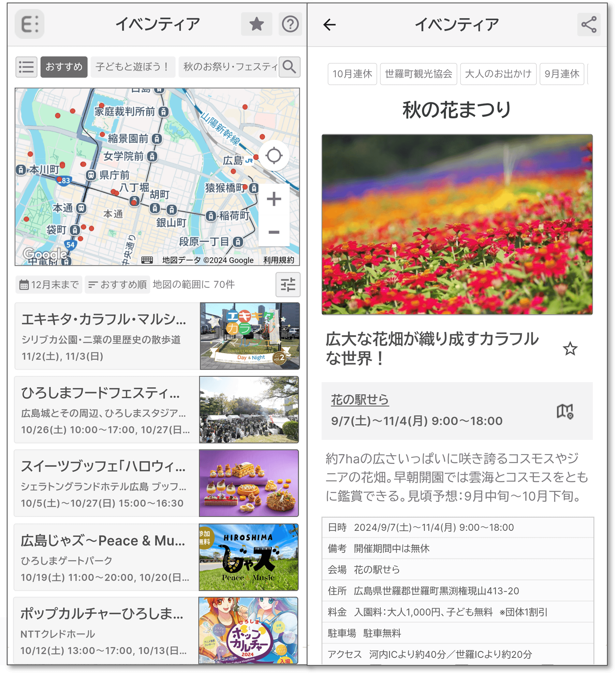The height and width of the screenshot is (674, 616).
Task: Click the search magnifier icon
Action: coord(290,67)
